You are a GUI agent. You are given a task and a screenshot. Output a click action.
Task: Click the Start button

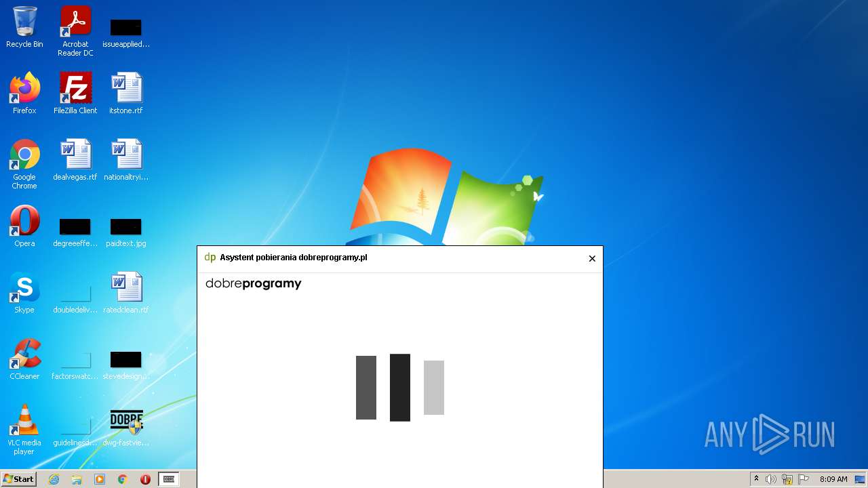[18, 479]
